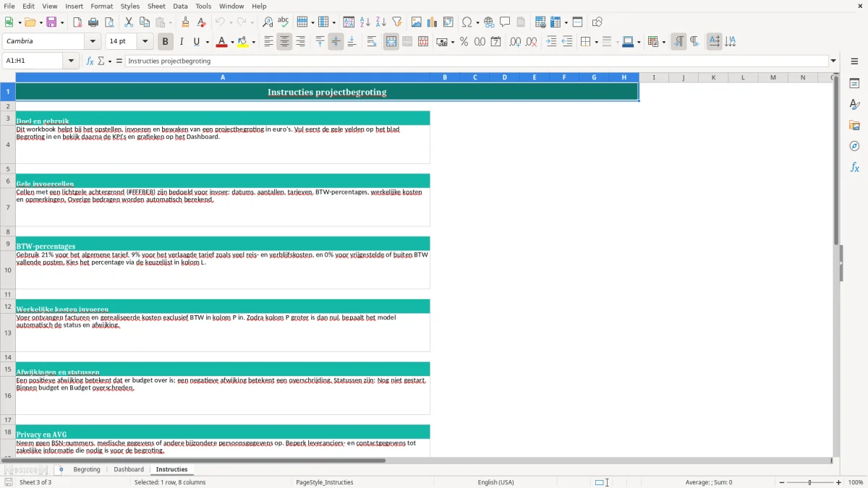Open sidebar Navigator panel
Viewport: 868px width, 488px height.
pyautogui.click(x=854, y=146)
